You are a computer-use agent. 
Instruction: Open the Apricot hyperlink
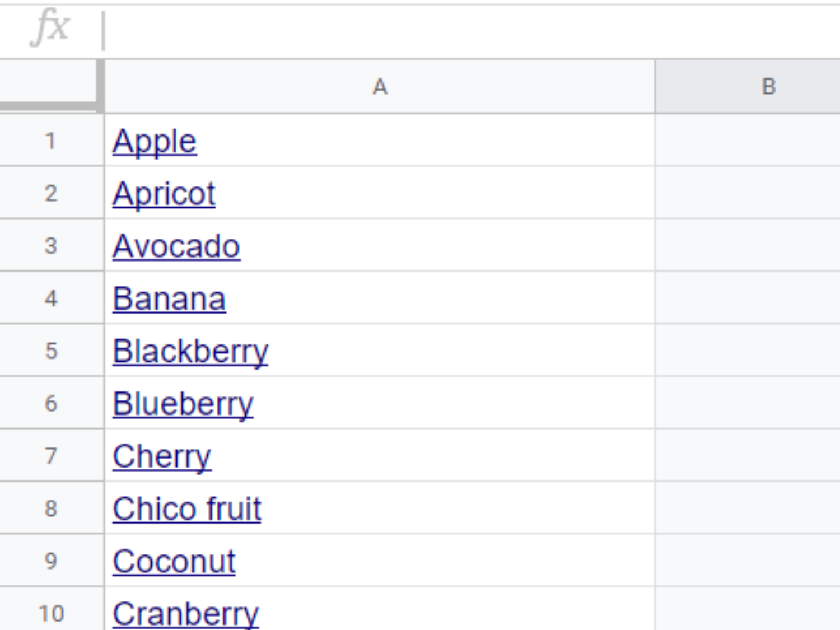point(163,193)
